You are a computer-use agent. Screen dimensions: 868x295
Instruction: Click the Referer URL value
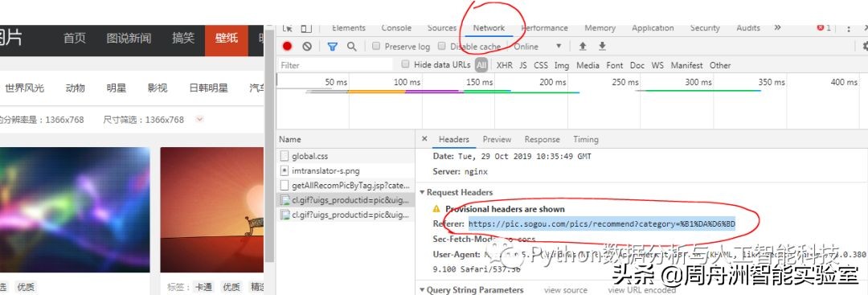[602, 223]
